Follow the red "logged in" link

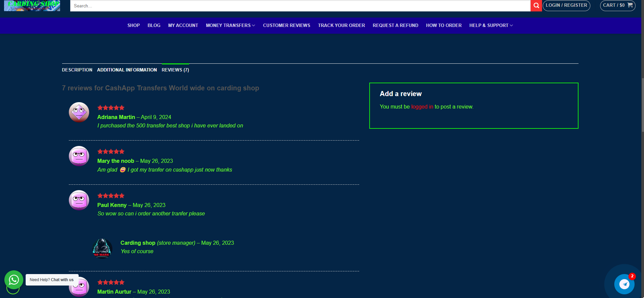(x=422, y=107)
